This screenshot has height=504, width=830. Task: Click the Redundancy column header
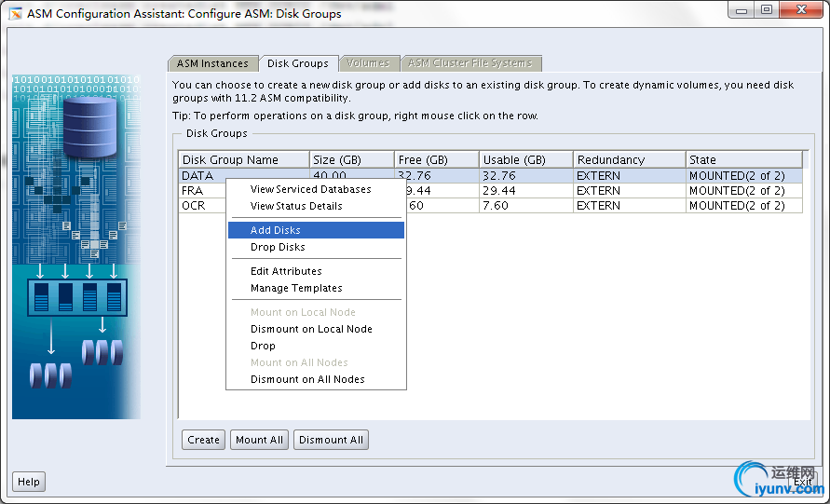pyautogui.click(x=630, y=160)
